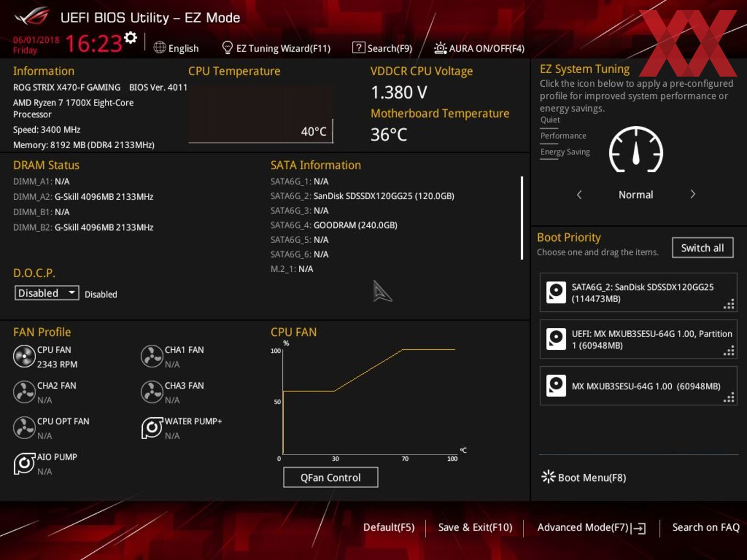Click drag handle on UEFI MX boot entry

click(x=729, y=351)
